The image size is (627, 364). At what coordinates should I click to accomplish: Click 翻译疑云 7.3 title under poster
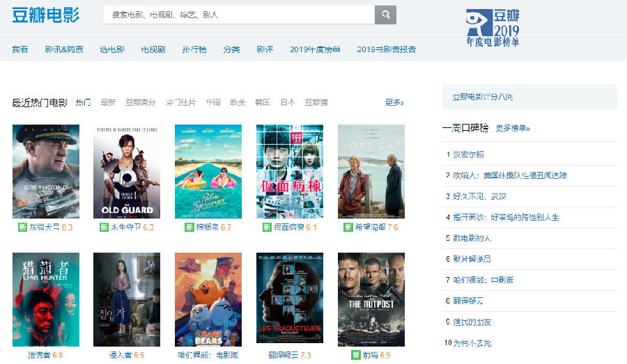[x=290, y=355]
